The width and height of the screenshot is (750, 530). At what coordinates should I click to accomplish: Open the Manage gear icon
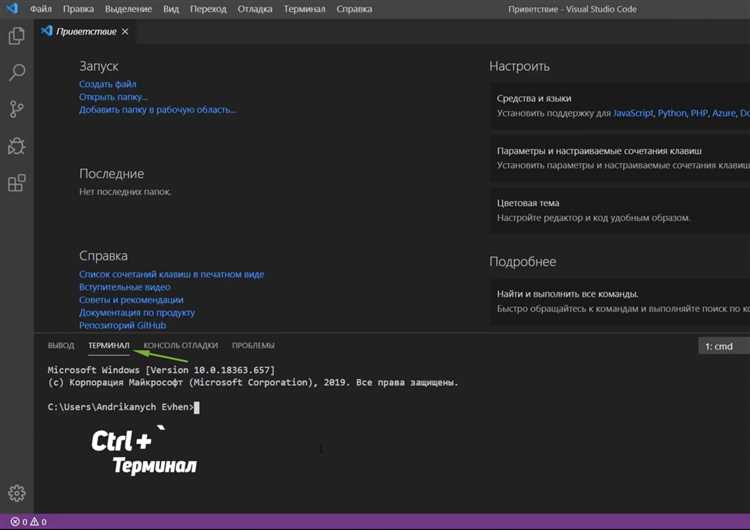coord(17,493)
